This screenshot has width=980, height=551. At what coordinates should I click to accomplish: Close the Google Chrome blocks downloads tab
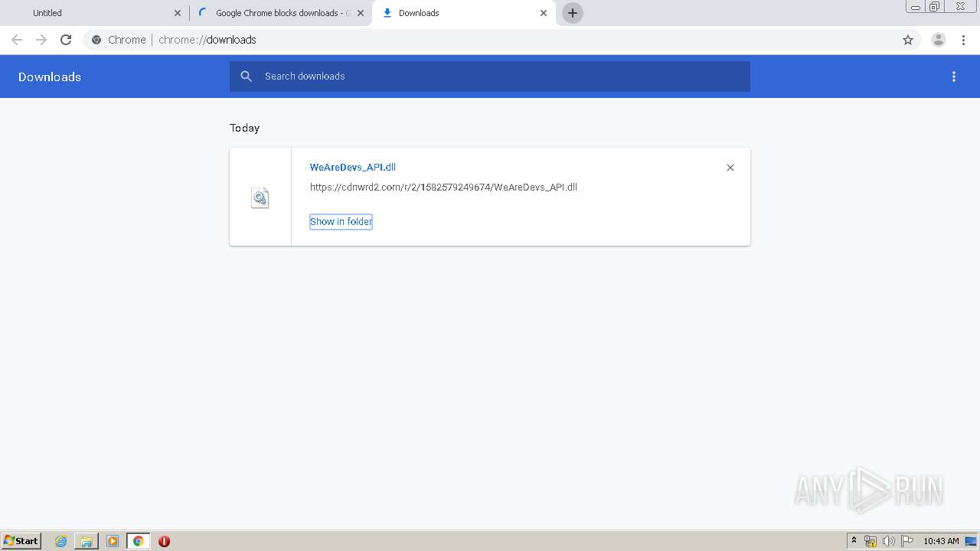[361, 13]
